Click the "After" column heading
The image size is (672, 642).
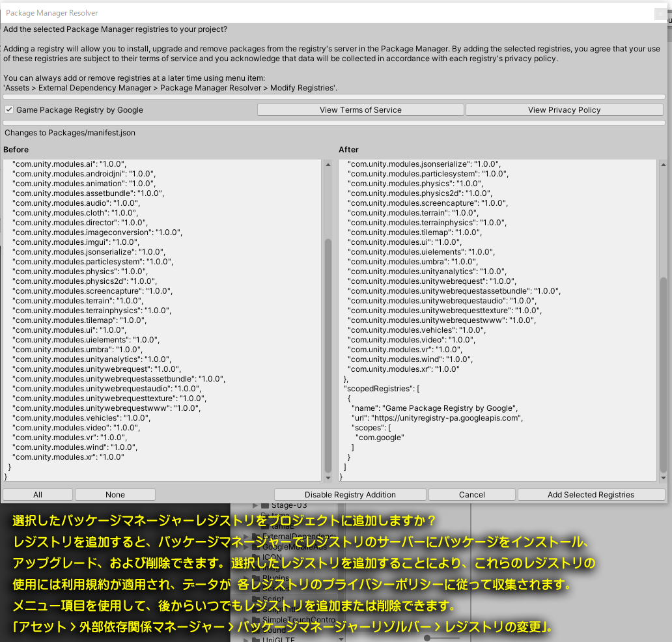click(x=348, y=150)
